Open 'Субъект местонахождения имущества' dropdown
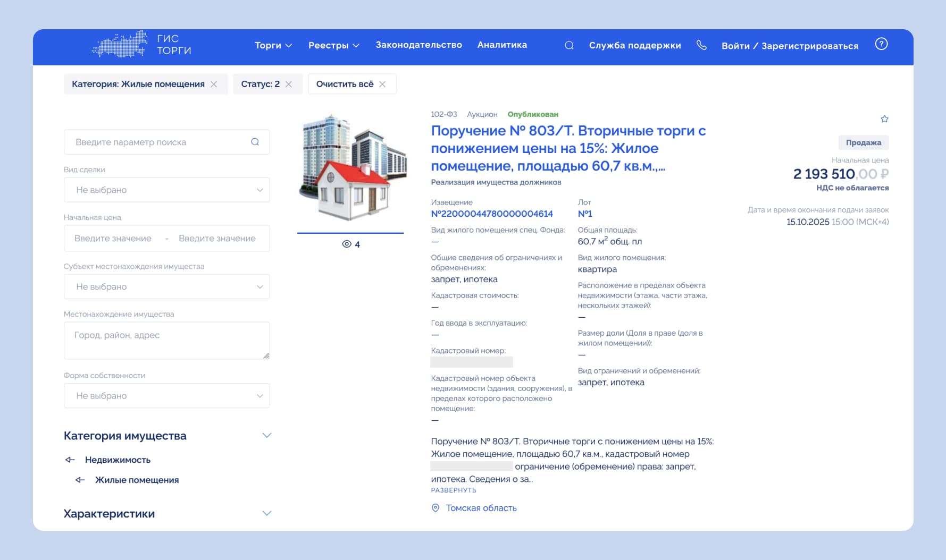The width and height of the screenshot is (946, 560). click(166, 287)
